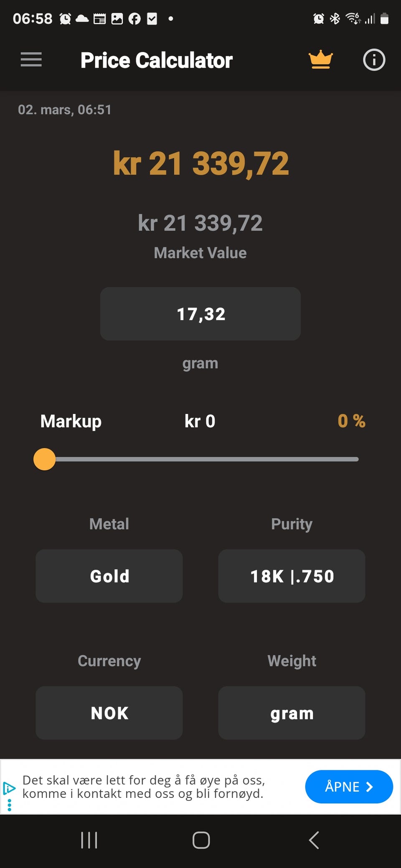
Task: Tap the Android back arrow
Action: [x=314, y=840]
